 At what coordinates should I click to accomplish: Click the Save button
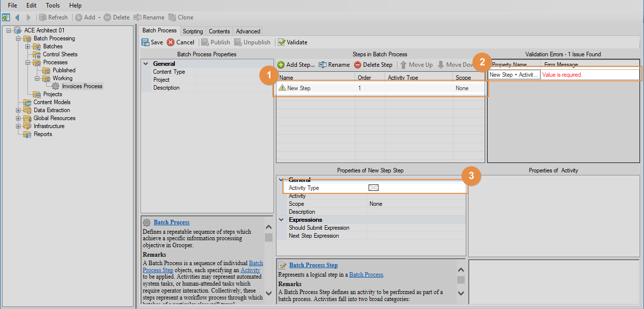point(152,42)
